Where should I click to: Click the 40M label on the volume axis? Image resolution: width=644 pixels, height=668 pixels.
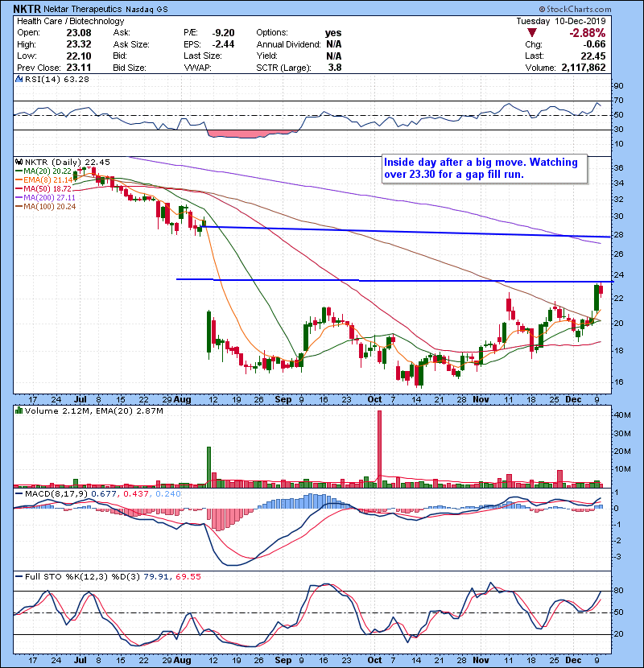(x=621, y=415)
